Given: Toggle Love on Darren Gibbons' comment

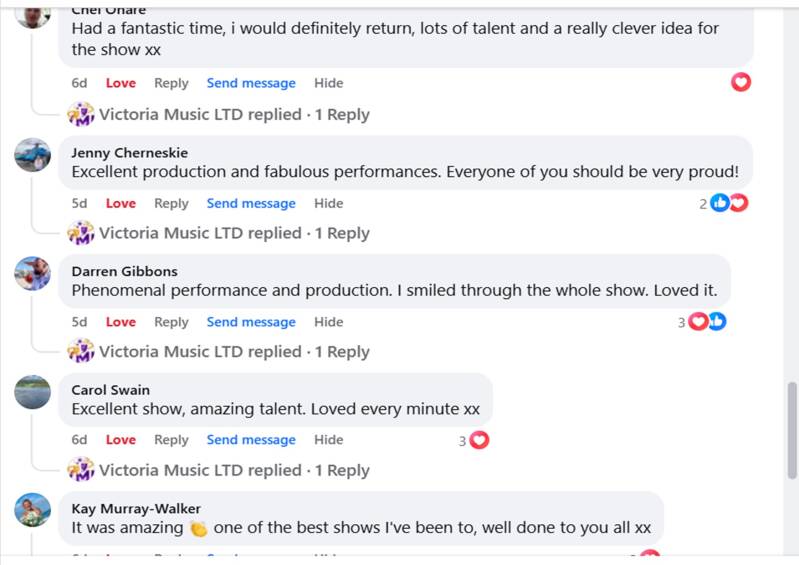Looking at the screenshot, I should pyautogui.click(x=121, y=322).
